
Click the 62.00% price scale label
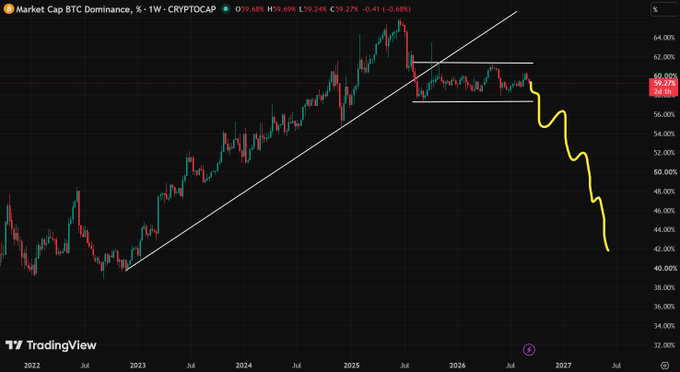(x=664, y=57)
